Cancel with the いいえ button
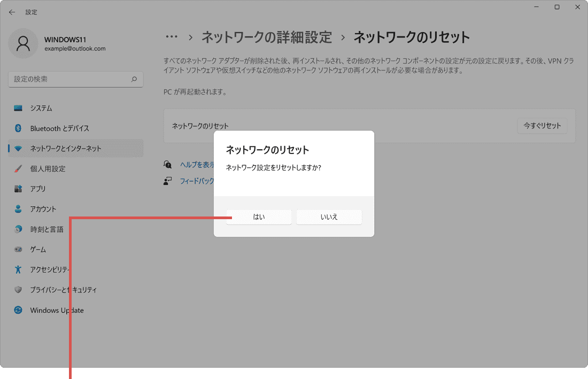The height and width of the screenshot is (379, 588). [329, 216]
